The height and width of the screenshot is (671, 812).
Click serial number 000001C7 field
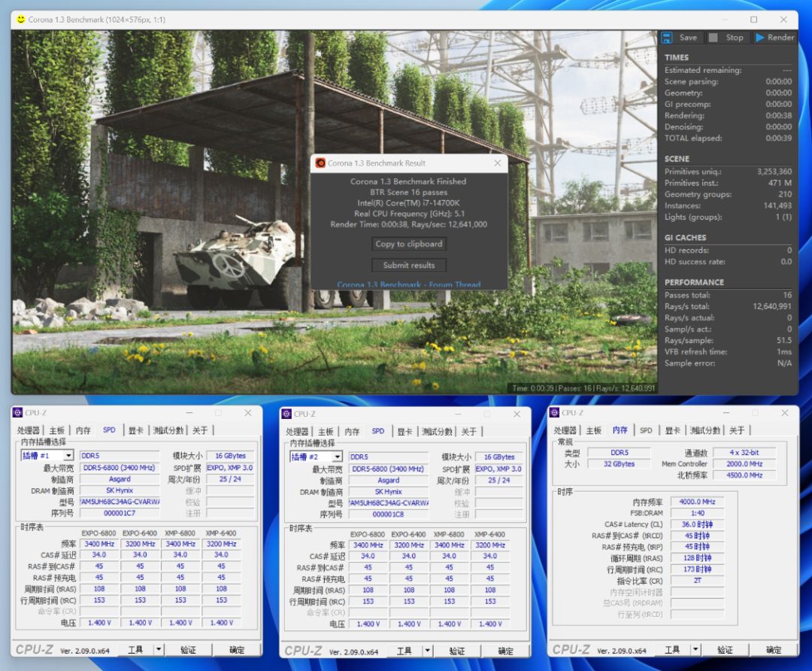pos(119,512)
